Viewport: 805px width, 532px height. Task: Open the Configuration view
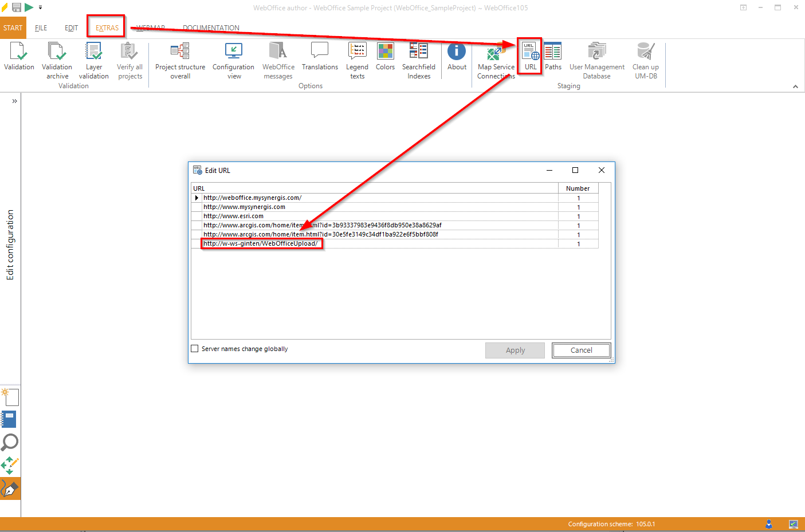pos(233,57)
